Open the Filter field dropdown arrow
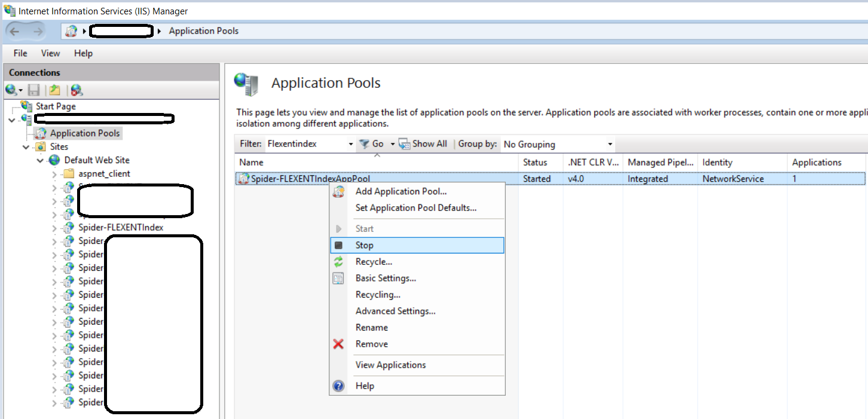 click(351, 144)
